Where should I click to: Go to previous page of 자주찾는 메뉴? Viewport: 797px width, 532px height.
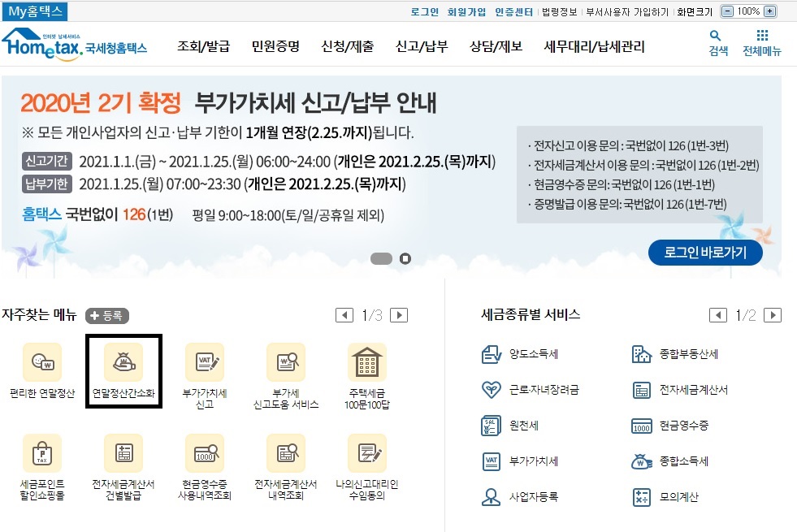344,315
